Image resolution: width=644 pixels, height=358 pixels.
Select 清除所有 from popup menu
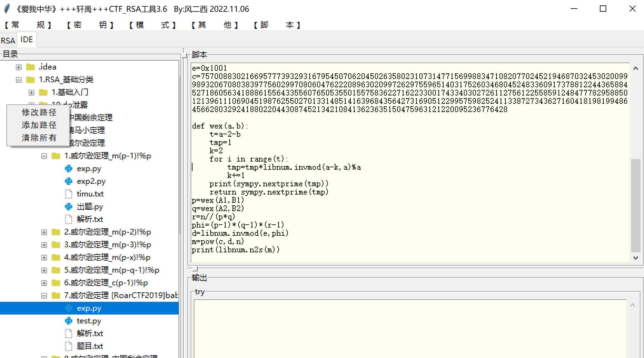(39, 138)
